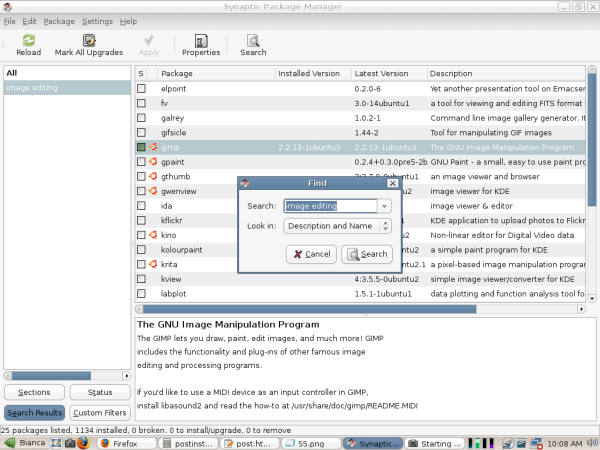This screenshot has width=600, height=450.
Task: Toggle the status checkbox for elpoint
Action: (x=141, y=88)
